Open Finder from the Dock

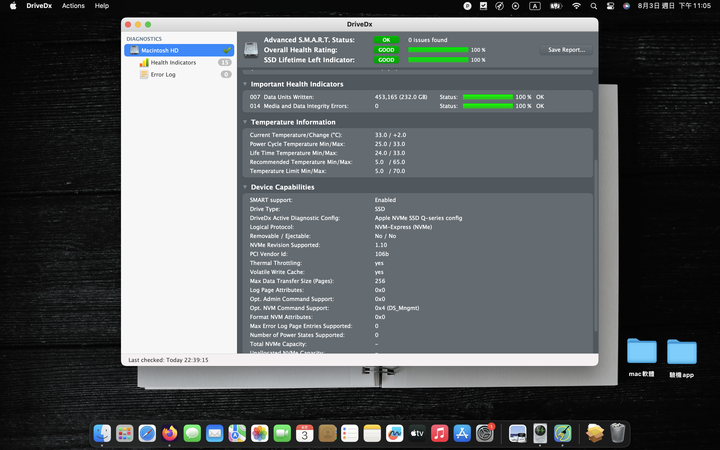pos(102,433)
